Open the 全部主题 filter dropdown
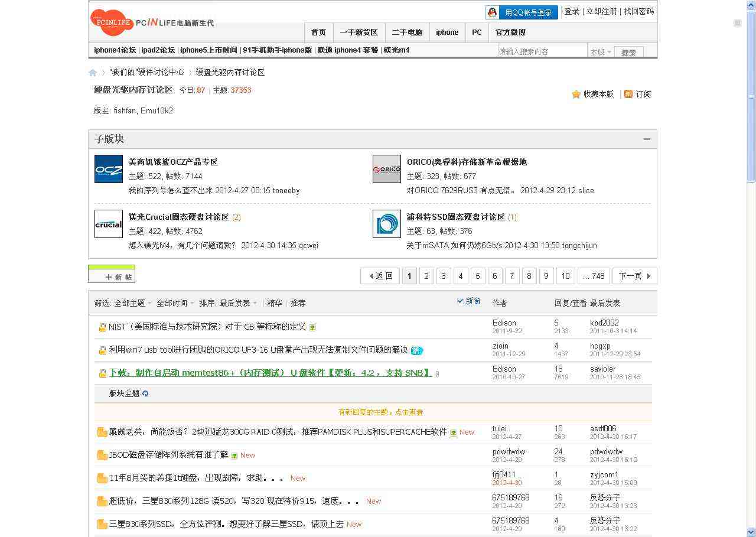Screen dimensions: 756x537 pyautogui.click(x=133, y=303)
